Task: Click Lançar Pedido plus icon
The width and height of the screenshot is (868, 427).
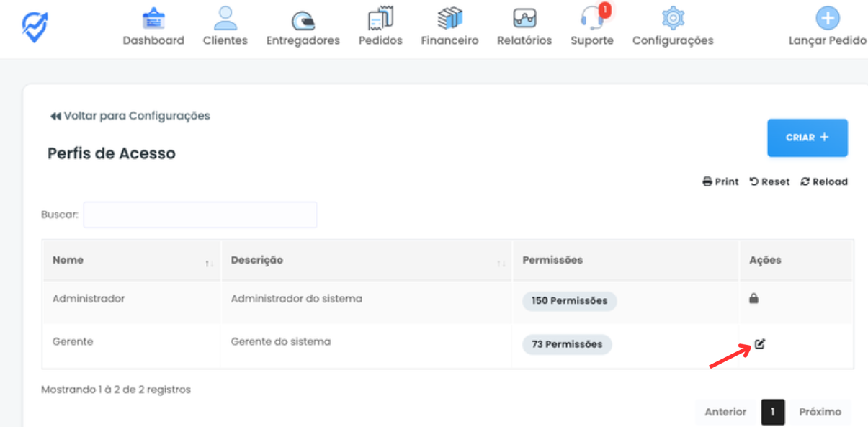Action: pos(828,18)
